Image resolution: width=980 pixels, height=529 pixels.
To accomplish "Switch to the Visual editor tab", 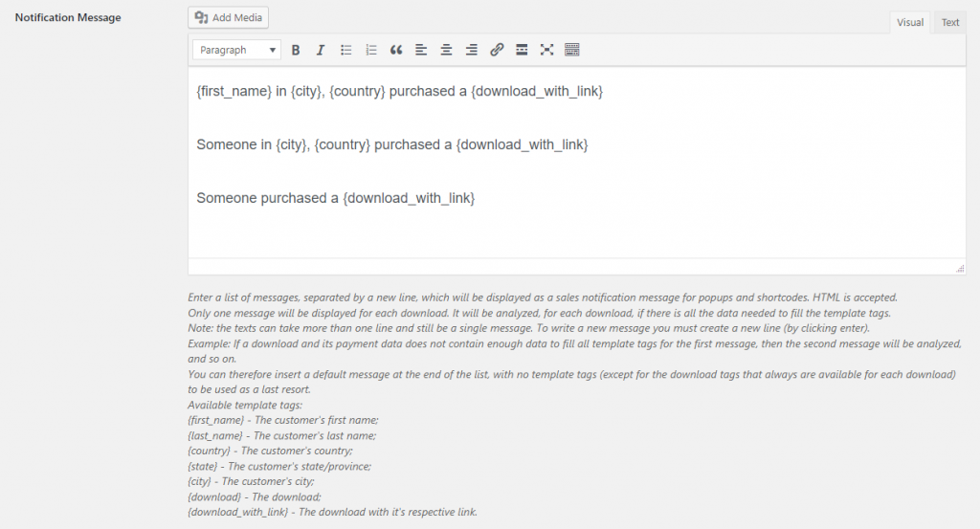I will (x=909, y=23).
